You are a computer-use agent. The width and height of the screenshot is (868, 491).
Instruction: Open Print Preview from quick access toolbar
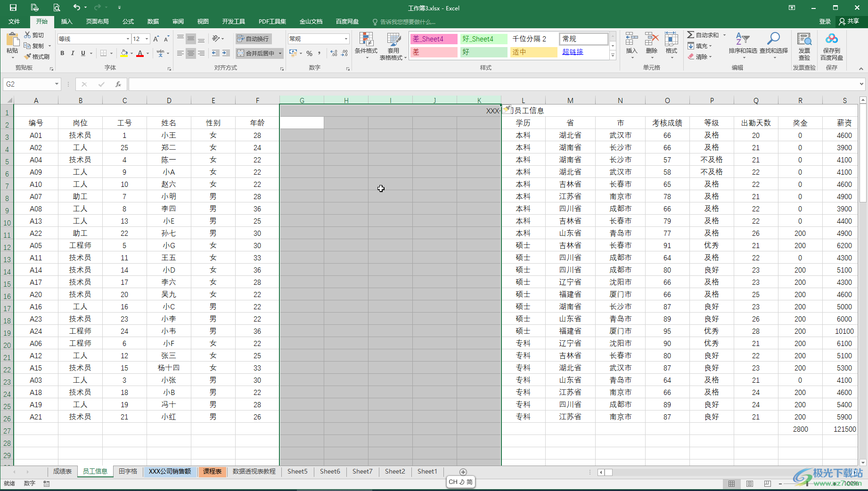click(57, 8)
